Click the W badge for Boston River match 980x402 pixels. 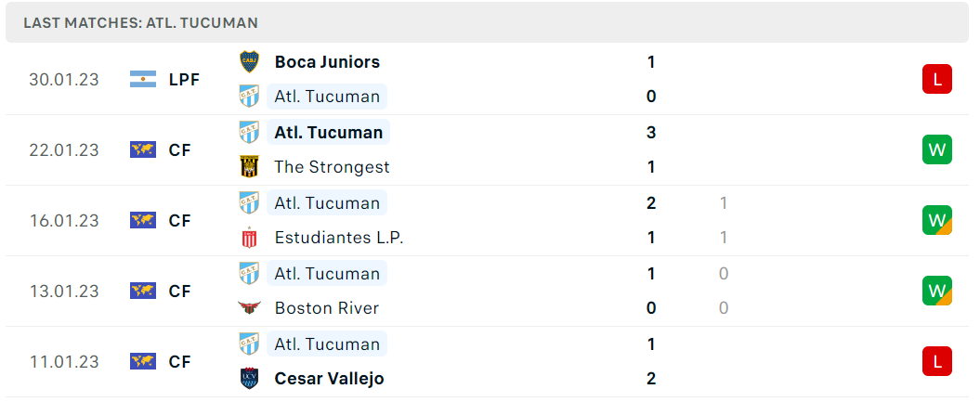tap(937, 291)
